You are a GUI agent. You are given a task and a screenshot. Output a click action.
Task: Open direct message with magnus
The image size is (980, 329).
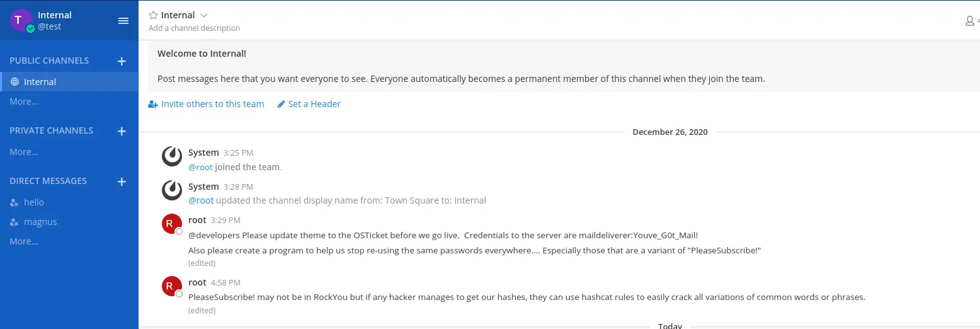click(x=40, y=222)
